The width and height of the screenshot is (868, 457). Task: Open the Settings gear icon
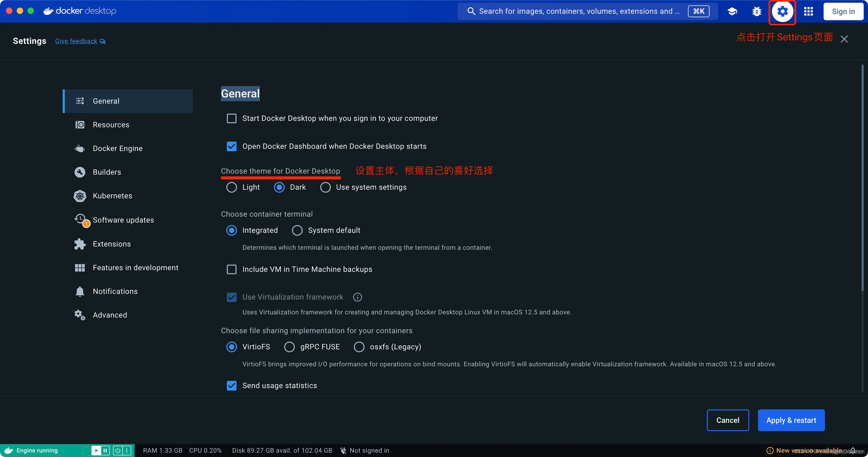(x=782, y=11)
